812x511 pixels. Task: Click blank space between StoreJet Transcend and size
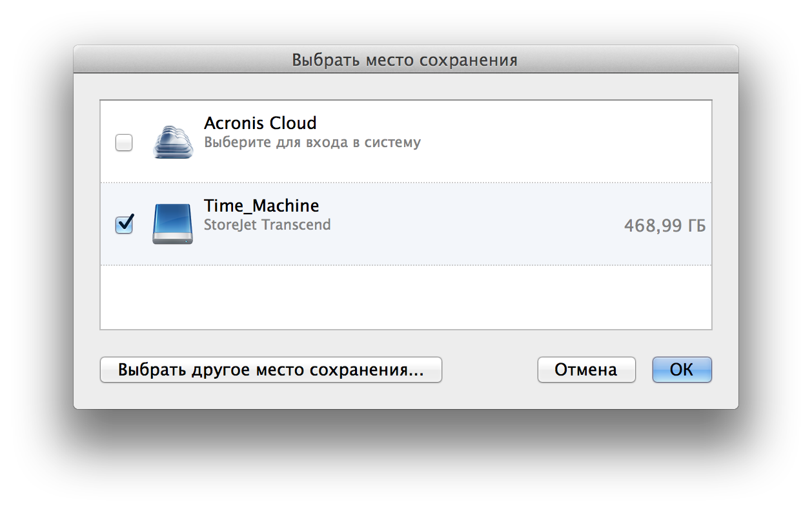(x=478, y=226)
